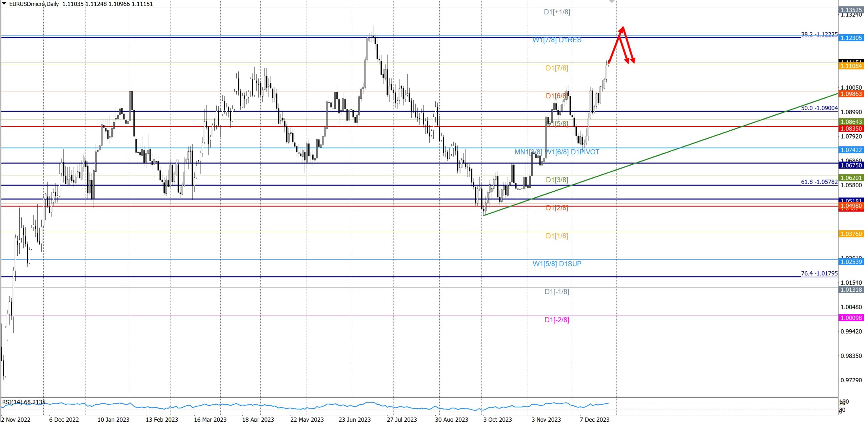Viewport: 868px width, 422px height.
Task: Click the Fibonacci 76.4 -1.01795 label
Action: 819,273
